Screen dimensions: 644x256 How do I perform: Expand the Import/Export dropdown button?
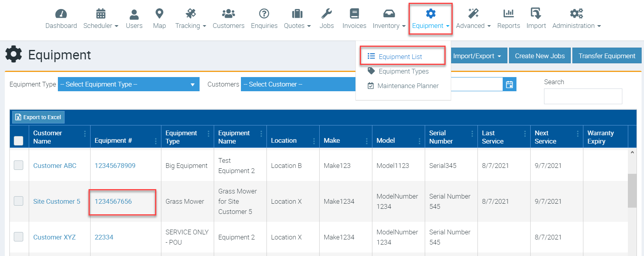tap(477, 56)
